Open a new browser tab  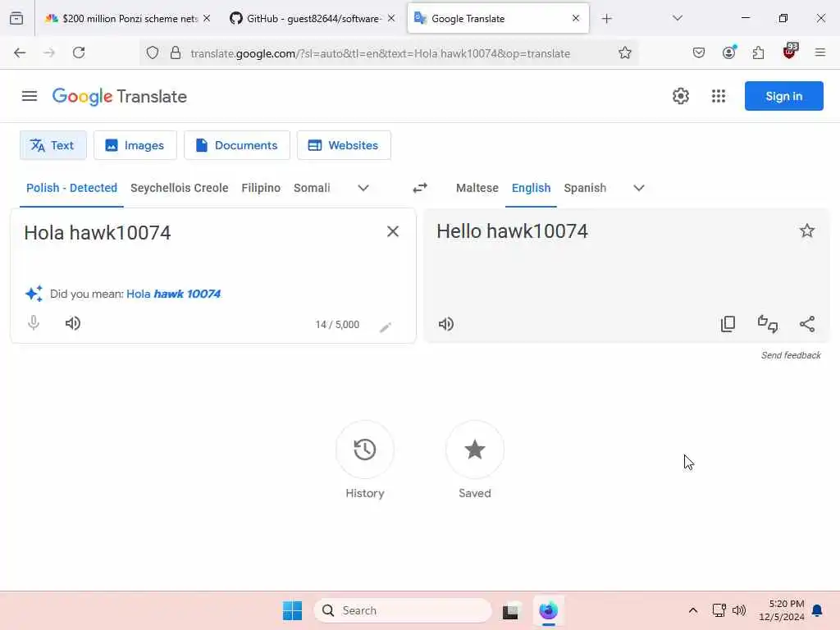pyautogui.click(x=606, y=19)
